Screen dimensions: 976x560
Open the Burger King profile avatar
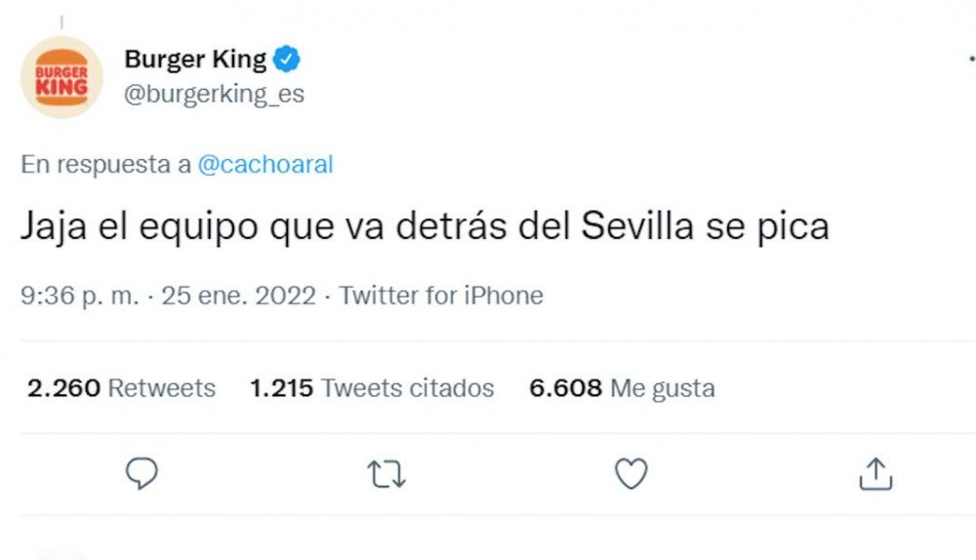click(x=61, y=78)
